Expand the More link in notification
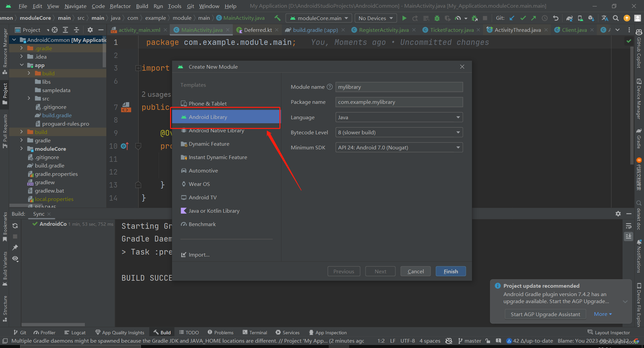Image resolution: width=644 pixels, height=348 pixels. coord(603,314)
